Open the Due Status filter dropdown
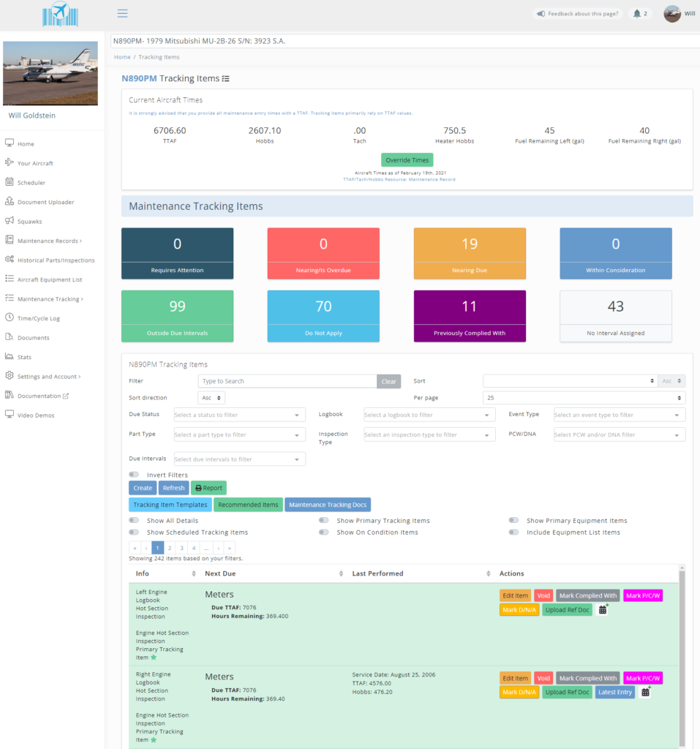The image size is (700, 749). [x=239, y=415]
